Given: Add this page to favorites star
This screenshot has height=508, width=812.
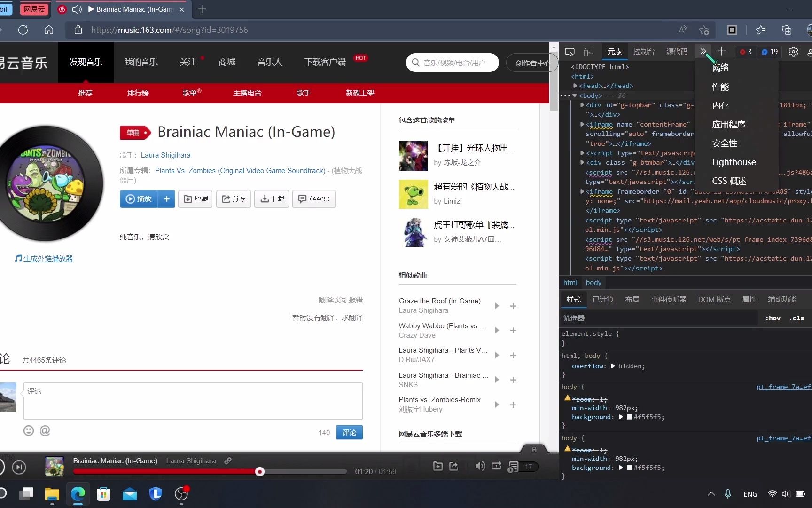Looking at the screenshot, I should pos(704,30).
